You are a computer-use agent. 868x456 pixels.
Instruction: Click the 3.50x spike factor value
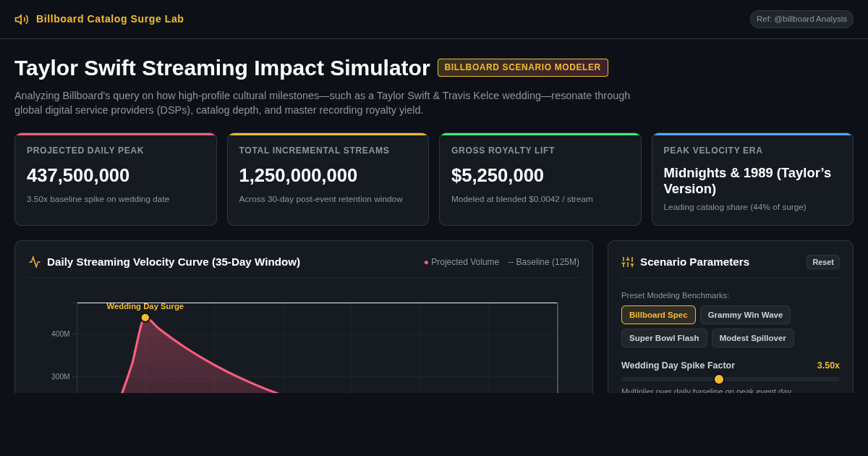pyautogui.click(x=828, y=366)
